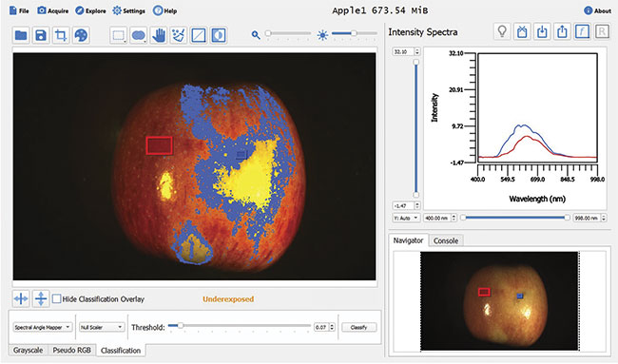Open the Settings menu
The width and height of the screenshot is (618, 364).
pos(128,10)
